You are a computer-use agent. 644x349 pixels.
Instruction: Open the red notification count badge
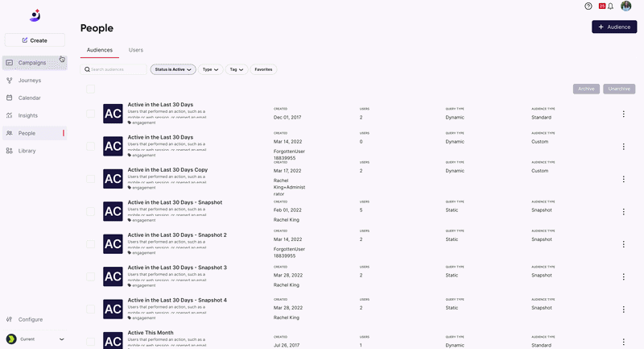pos(601,6)
